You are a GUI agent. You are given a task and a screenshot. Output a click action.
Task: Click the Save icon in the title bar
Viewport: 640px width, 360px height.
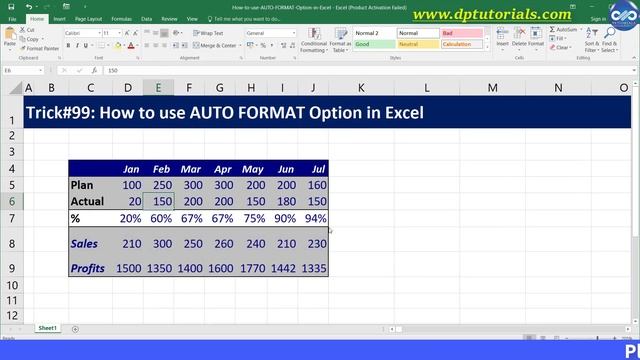pos(11,7)
